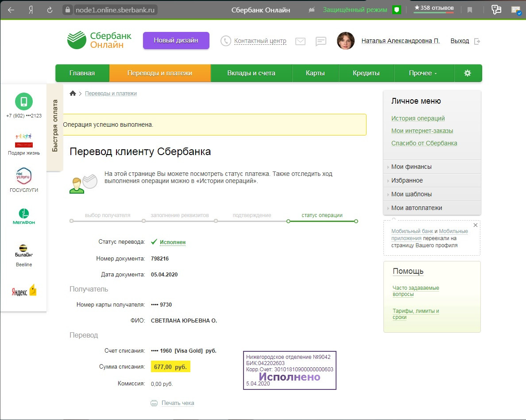Image resolution: width=526 pixels, height=420 pixels.
Task: Click the Операция успешно выполнена notification
Action: pyautogui.click(x=215, y=124)
